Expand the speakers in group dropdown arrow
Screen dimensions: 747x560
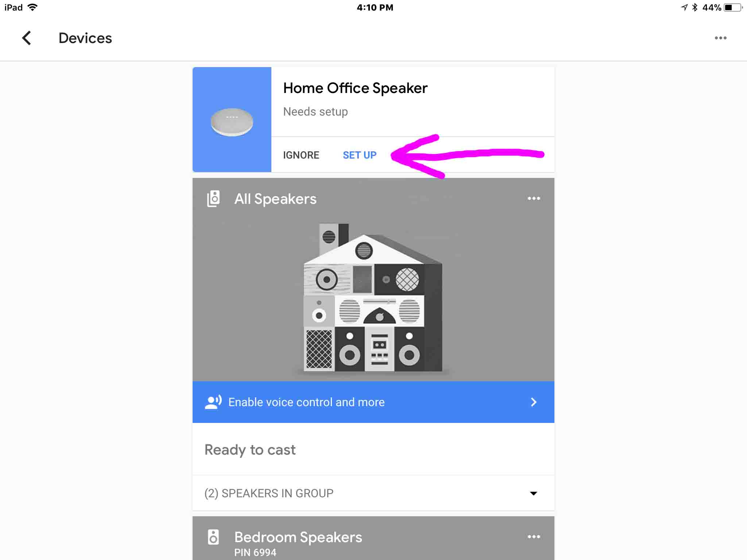tap(533, 493)
